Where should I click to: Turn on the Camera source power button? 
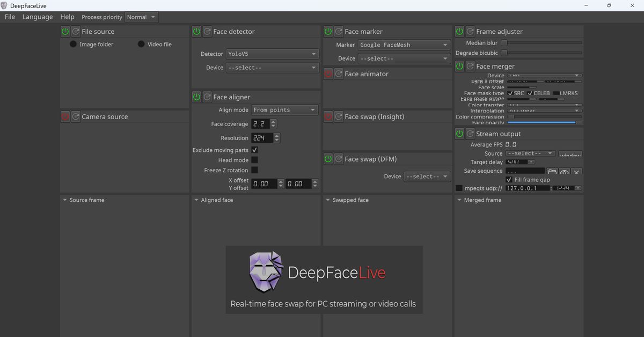pyautogui.click(x=65, y=116)
